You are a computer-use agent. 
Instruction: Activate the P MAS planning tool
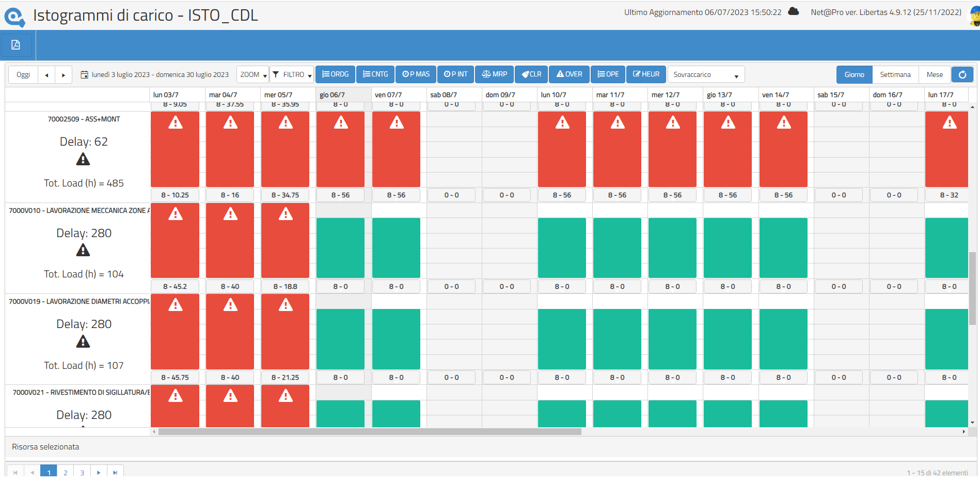[x=416, y=74]
